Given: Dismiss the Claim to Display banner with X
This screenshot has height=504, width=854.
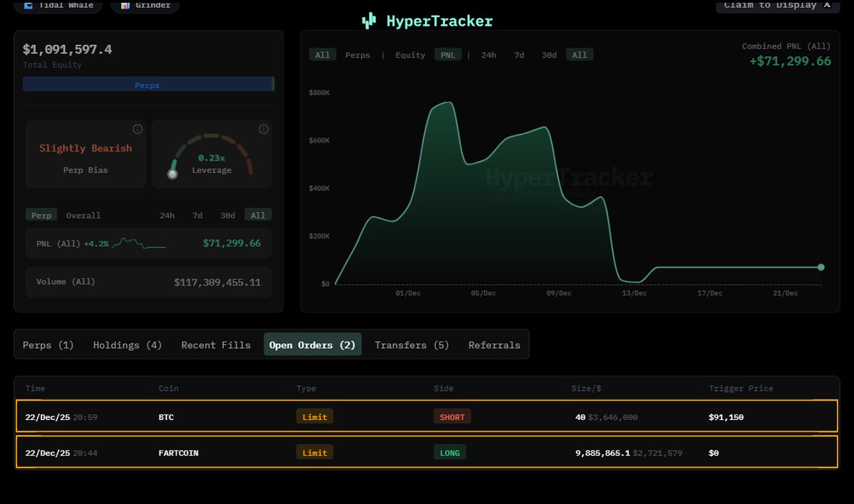Looking at the screenshot, I should 827,5.
